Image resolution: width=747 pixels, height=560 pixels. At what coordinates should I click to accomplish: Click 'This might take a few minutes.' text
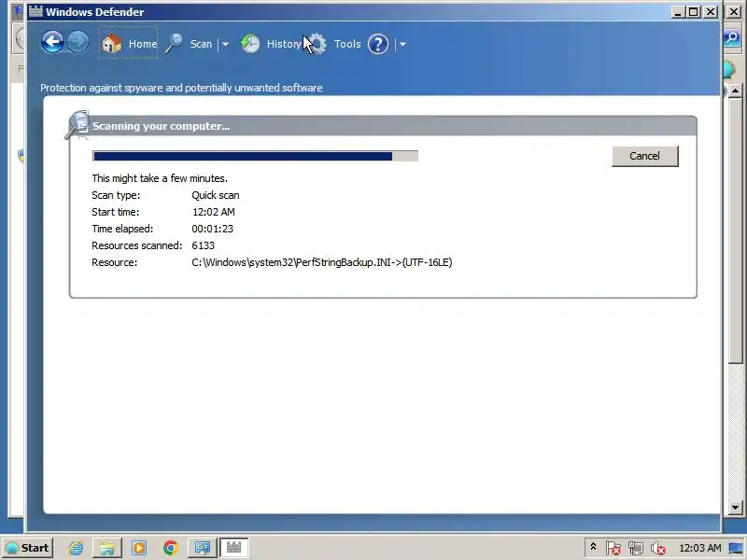point(160,178)
